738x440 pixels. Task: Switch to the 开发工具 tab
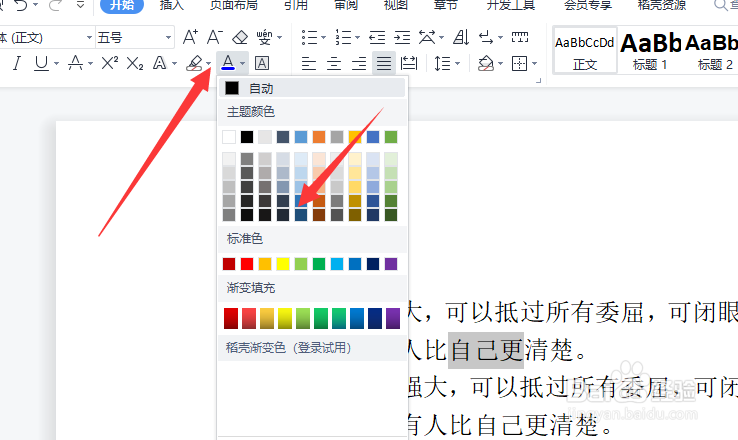click(x=510, y=5)
